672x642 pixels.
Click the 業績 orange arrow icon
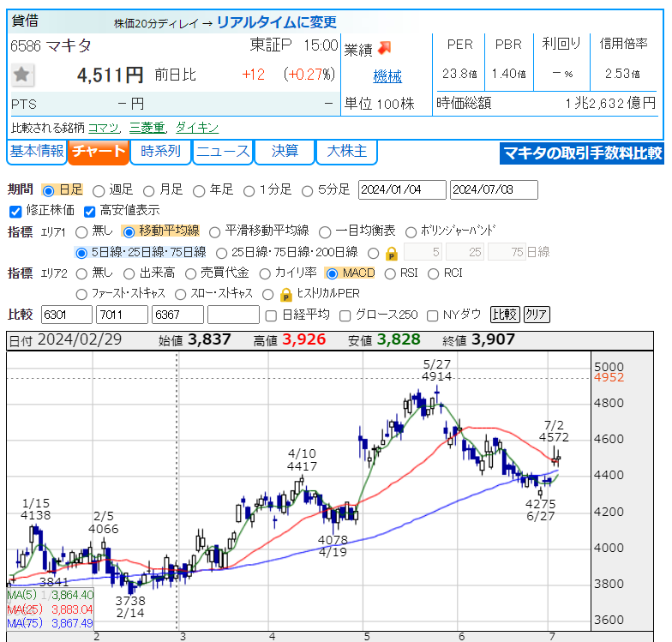pyautogui.click(x=384, y=48)
